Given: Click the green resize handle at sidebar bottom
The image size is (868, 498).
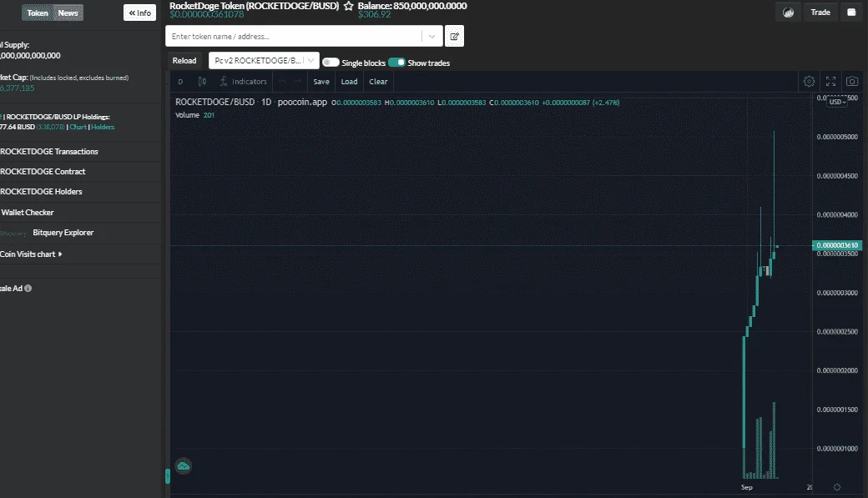Looking at the screenshot, I should pos(167,475).
